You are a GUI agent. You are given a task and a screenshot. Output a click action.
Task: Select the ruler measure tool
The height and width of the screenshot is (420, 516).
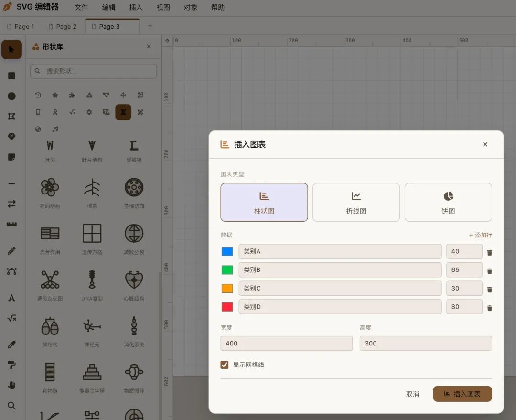(x=11, y=225)
